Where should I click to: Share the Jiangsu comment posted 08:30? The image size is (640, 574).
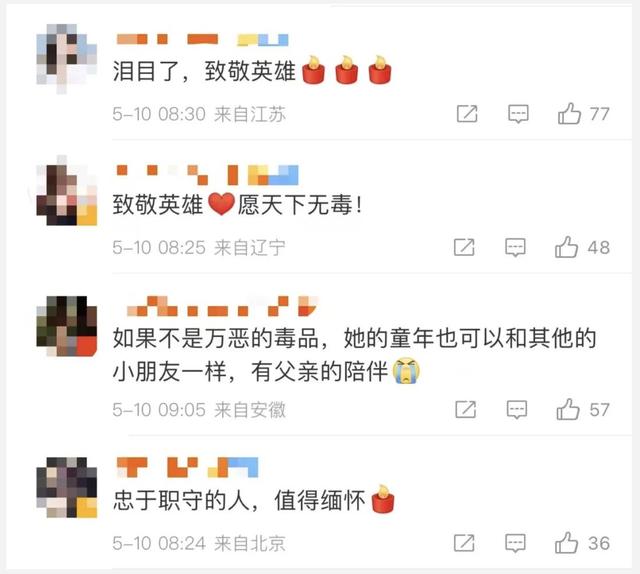pos(467,113)
